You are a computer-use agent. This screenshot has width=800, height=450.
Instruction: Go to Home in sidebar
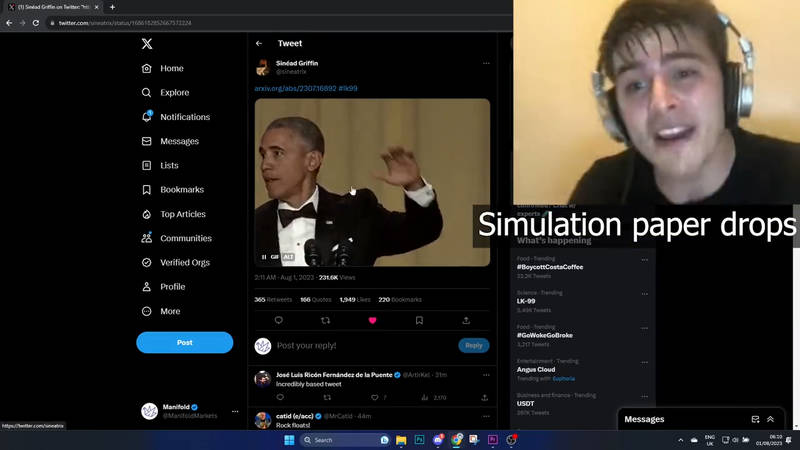pos(162,68)
